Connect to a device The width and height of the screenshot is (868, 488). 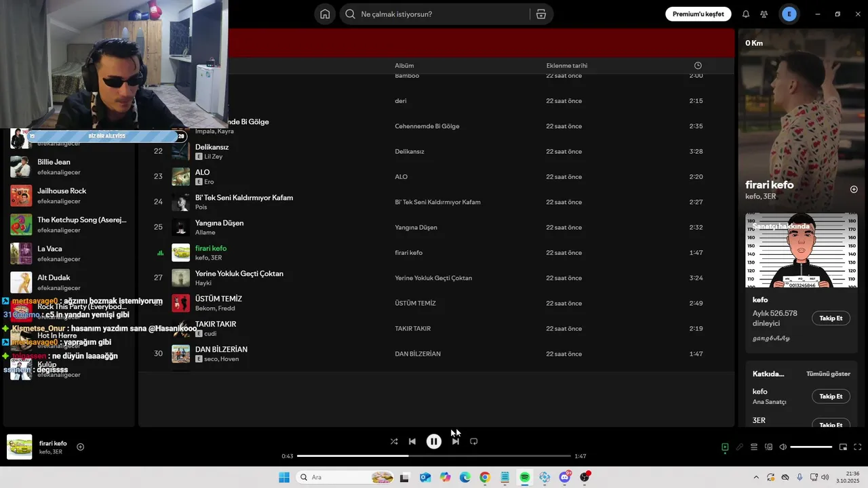click(x=769, y=447)
